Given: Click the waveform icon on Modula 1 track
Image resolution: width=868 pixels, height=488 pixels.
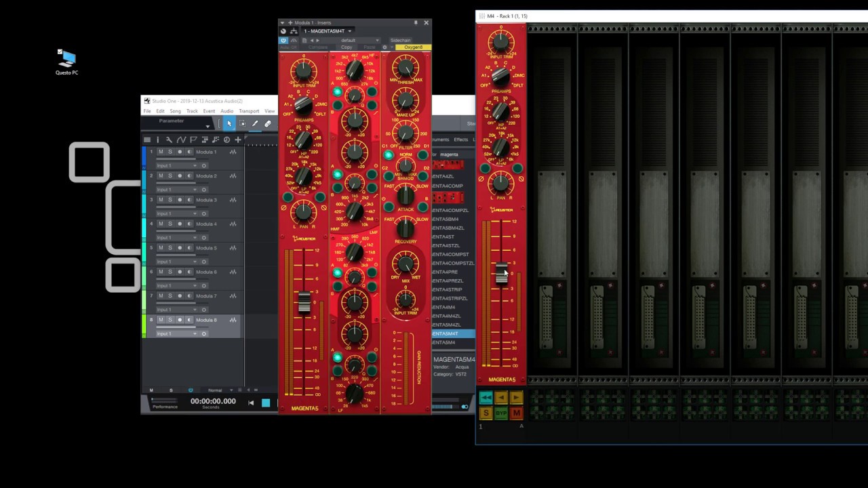Looking at the screenshot, I should (x=233, y=152).
